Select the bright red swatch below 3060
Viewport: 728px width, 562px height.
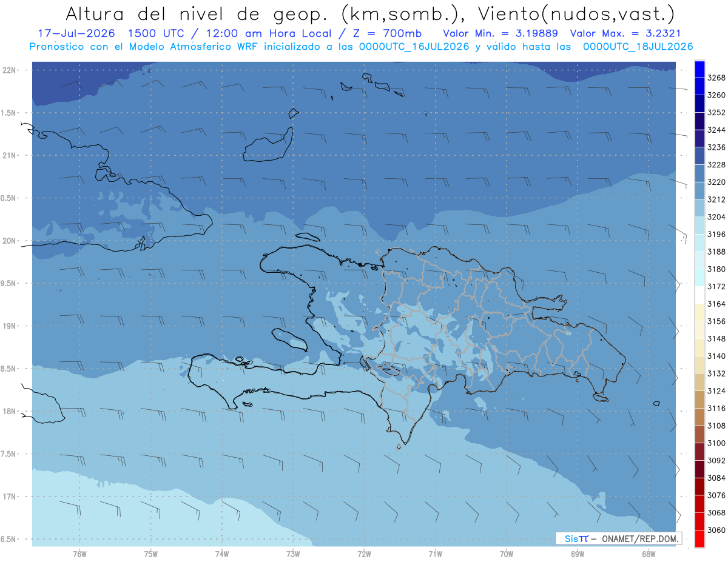(699, 538)
